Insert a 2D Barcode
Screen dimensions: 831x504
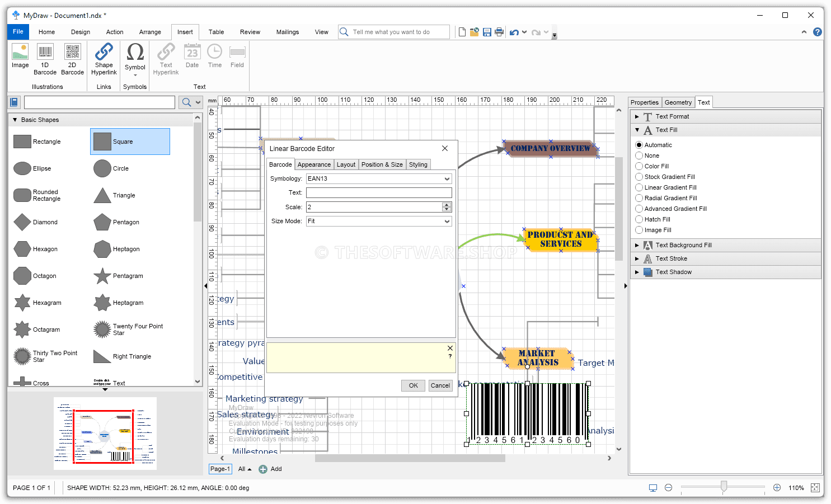(x=72, y=59)
